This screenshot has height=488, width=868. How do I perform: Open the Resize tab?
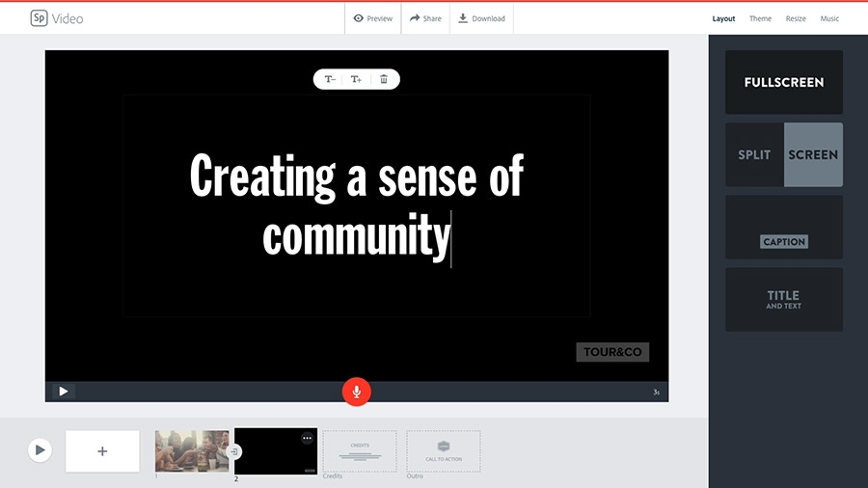pyautogui.click(x=796, y=18)
